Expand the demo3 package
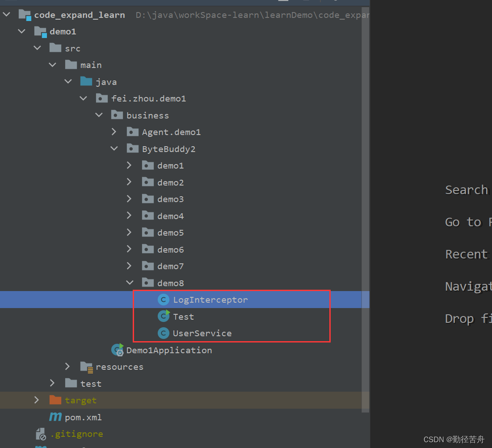The image size is (492, 448). pyautogui.click(x=129, y=199)
